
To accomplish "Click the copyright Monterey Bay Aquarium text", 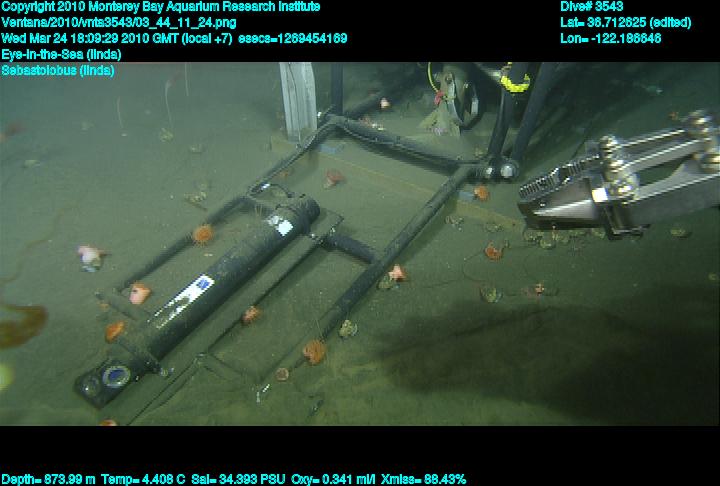I will tap(161, 7).
